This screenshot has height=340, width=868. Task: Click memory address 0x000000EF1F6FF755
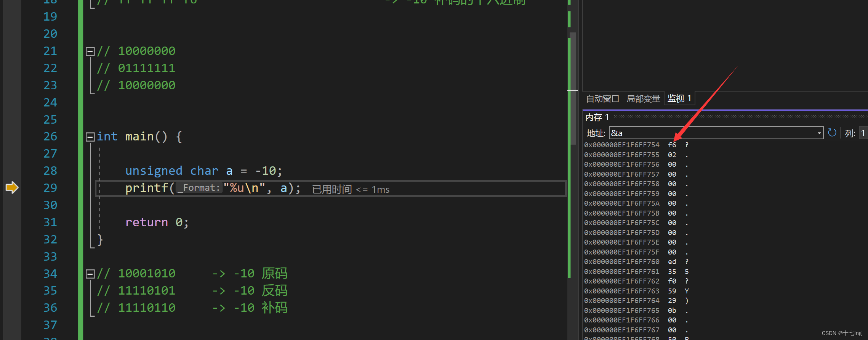(621, 155)
